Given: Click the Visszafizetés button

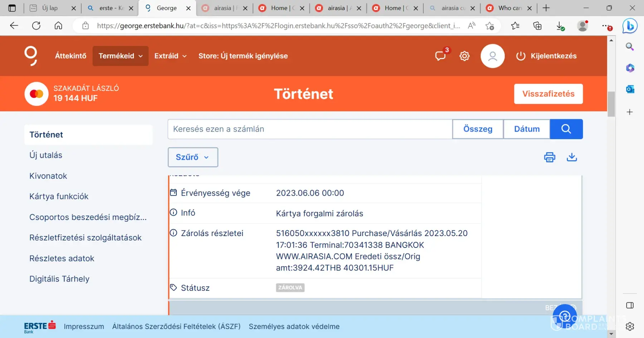Looking at the screenshot, I should (548, 94).
